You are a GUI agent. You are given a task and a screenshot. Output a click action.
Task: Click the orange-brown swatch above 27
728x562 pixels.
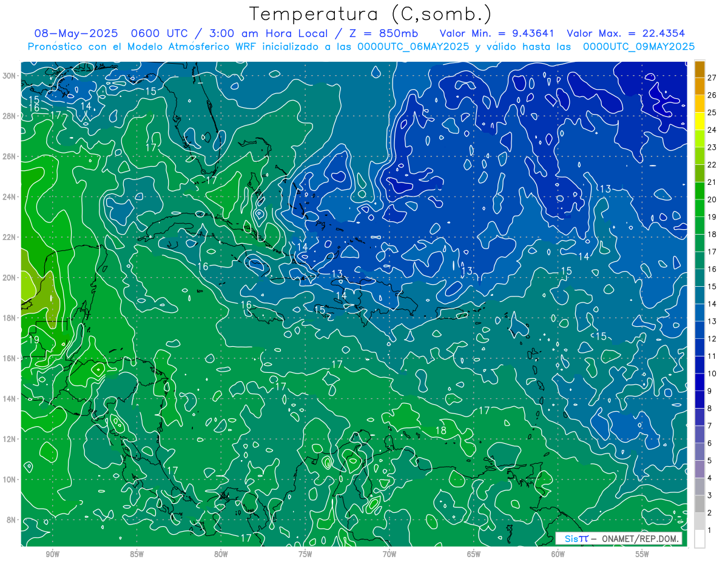coord(699,69)
